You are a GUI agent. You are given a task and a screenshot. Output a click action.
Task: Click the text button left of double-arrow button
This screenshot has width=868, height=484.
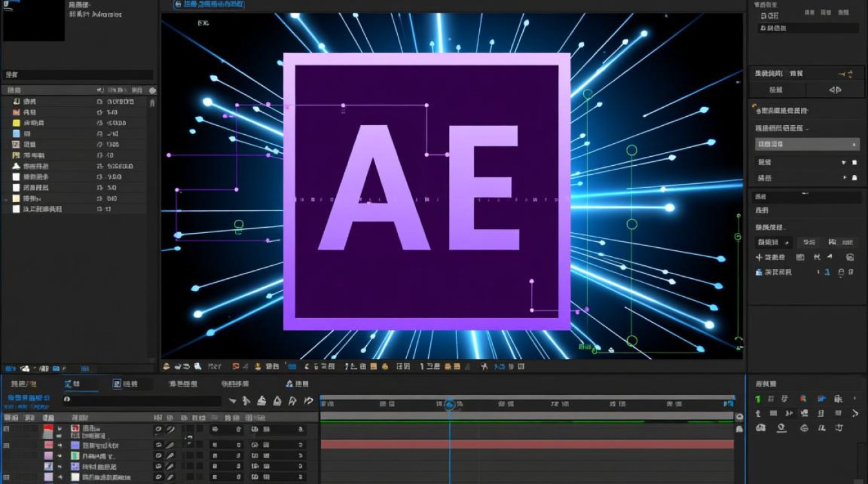click(x=776, y=90)
